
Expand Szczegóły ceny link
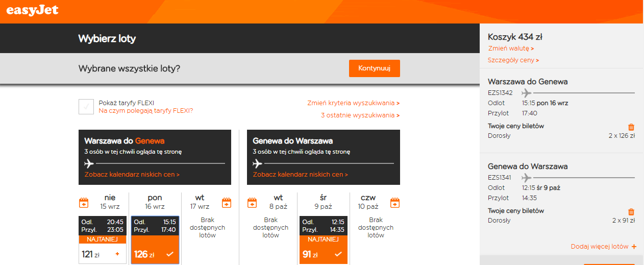pyautogui.click(x=513, y=60)
